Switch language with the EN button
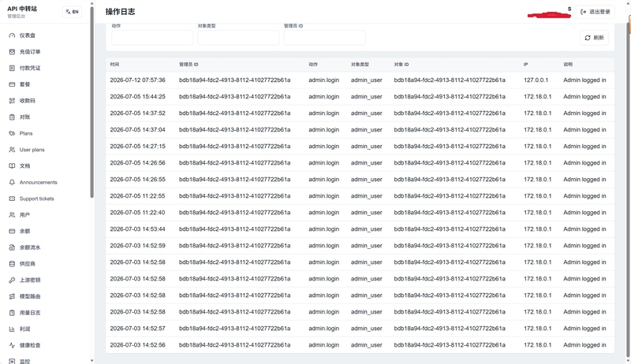 (72, 12)
